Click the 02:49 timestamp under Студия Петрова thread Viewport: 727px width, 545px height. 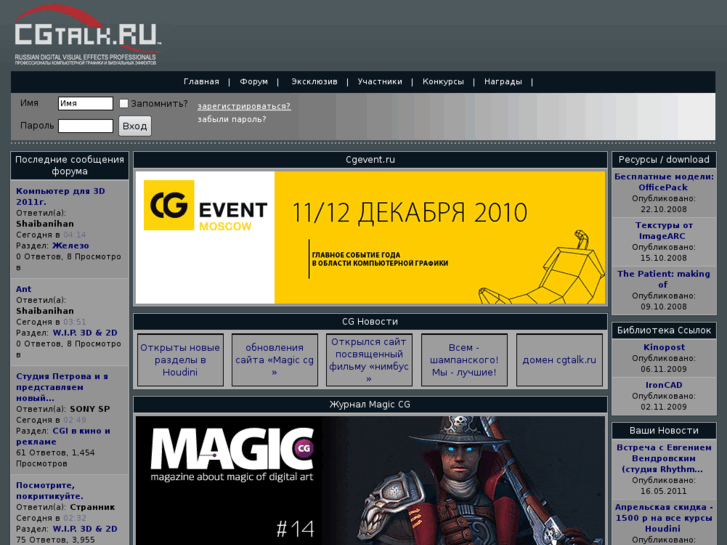75,420
